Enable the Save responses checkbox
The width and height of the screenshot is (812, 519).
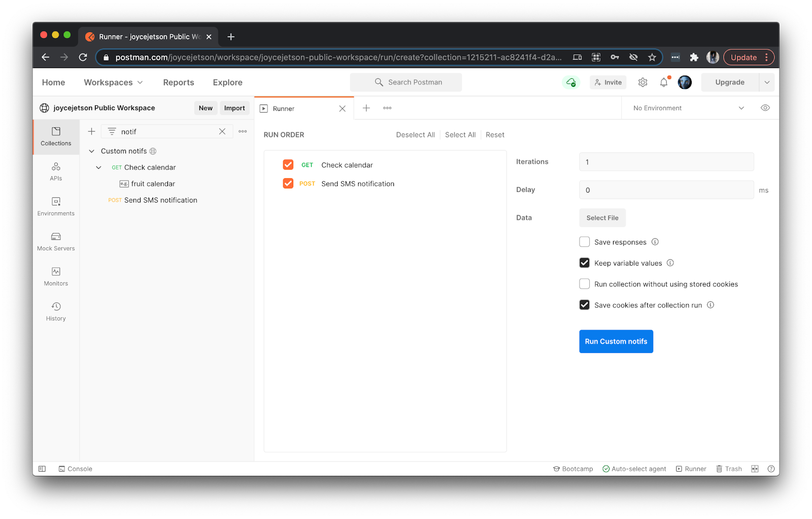coord(585,242)
